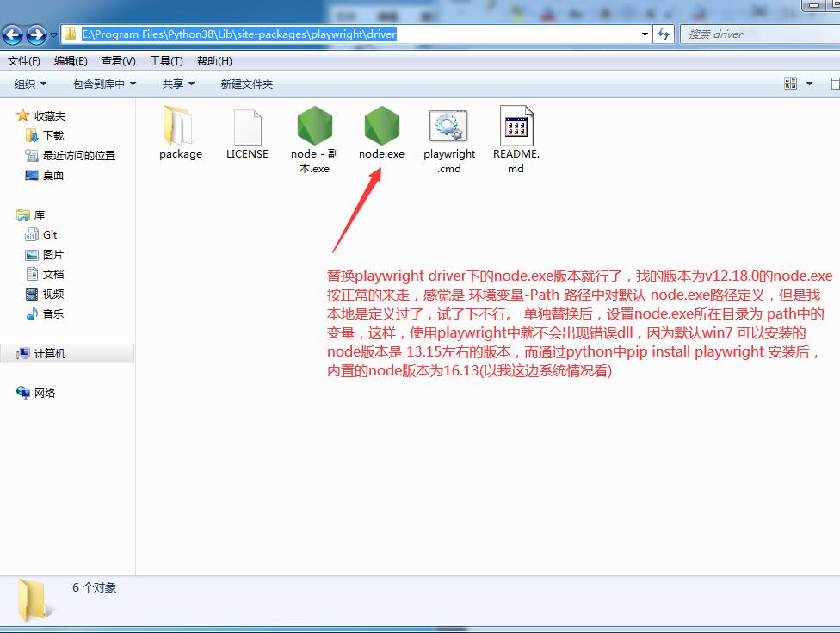Click the 文档 library icon
Viewport: 840px width, 633px height.
point(32,274)
